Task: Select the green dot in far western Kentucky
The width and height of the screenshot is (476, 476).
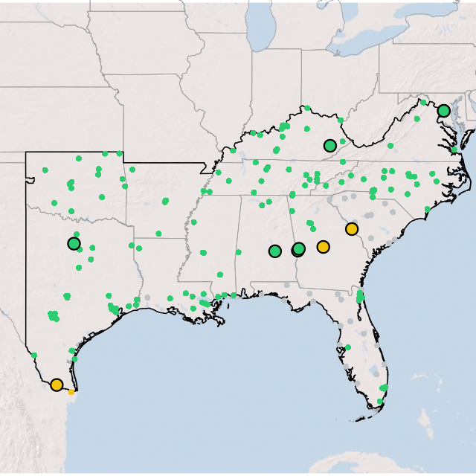Action: [x=233, y=150]
